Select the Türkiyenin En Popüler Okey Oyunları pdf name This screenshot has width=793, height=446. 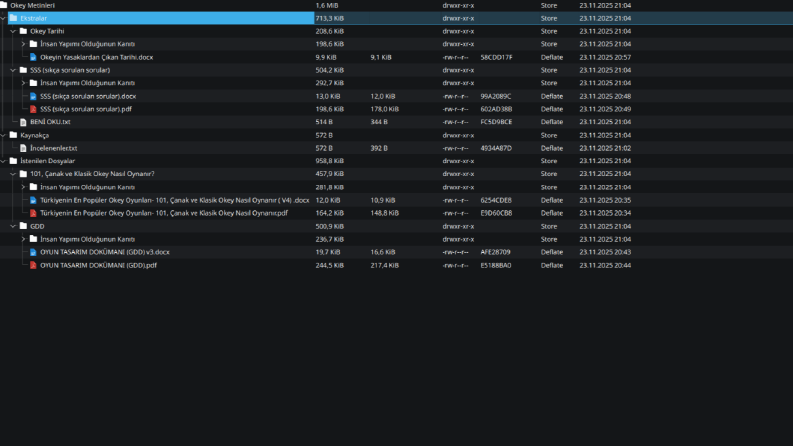pyautogui.click(x=164, y=213)
